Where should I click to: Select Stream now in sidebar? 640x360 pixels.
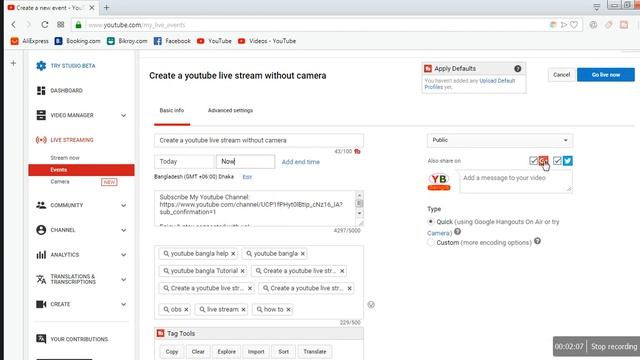[x=65, y=158]
